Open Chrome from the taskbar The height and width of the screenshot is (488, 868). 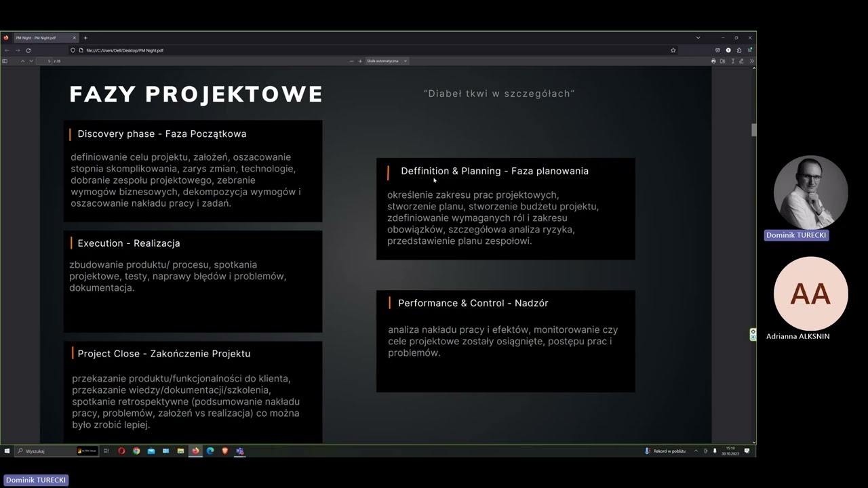pyautogui.click(x=136, y=451)
